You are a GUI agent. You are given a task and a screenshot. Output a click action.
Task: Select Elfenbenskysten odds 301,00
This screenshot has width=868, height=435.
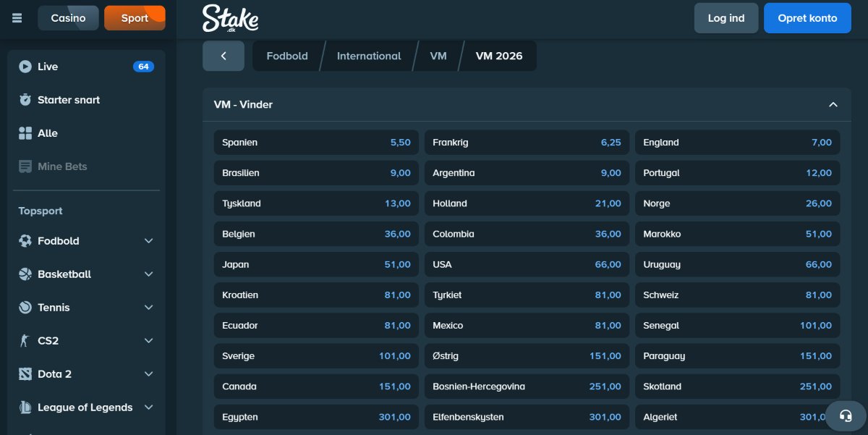[527, 417]
